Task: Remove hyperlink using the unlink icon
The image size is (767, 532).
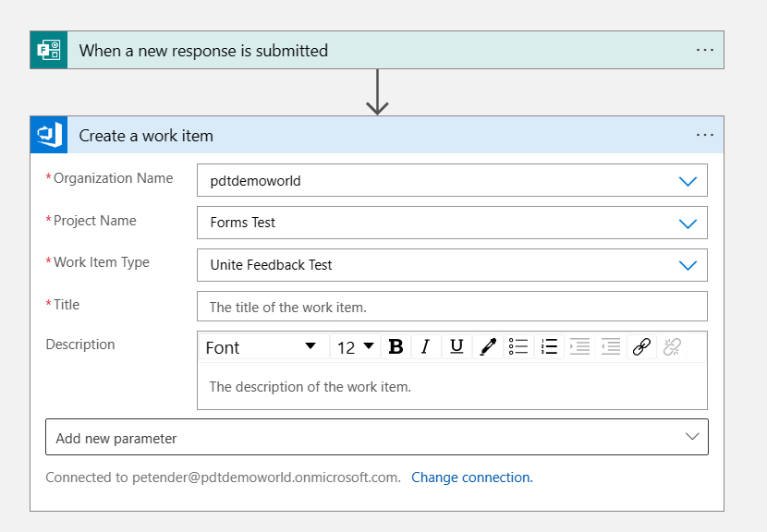Action: 672,347
